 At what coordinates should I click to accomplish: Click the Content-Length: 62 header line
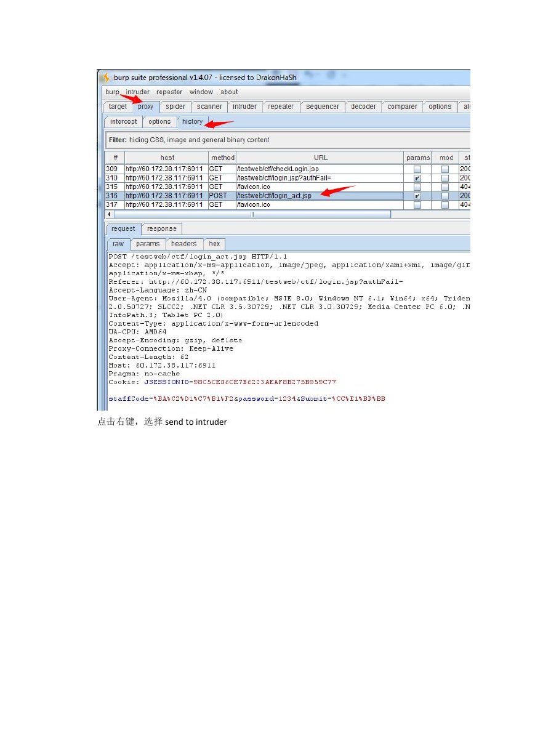(x=149, y=357)
